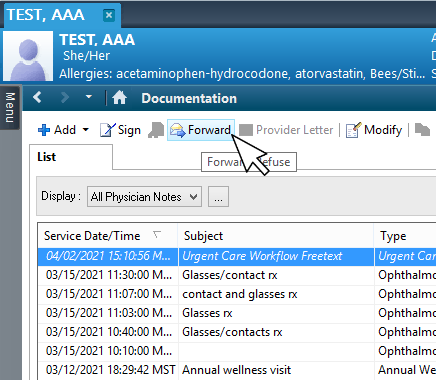Image resolution: width=436 pixels, height=380 pixels.
Task: Click the patient photo avatar
Action: coord(28,56)
